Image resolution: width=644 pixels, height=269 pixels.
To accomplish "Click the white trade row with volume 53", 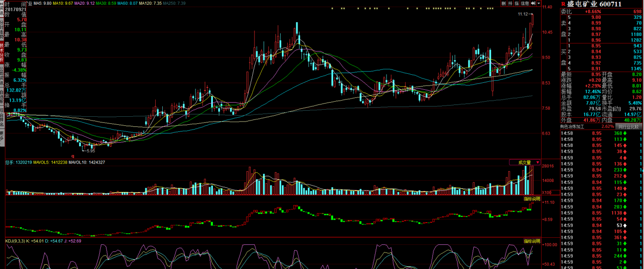I will click(x=601, y=225).
